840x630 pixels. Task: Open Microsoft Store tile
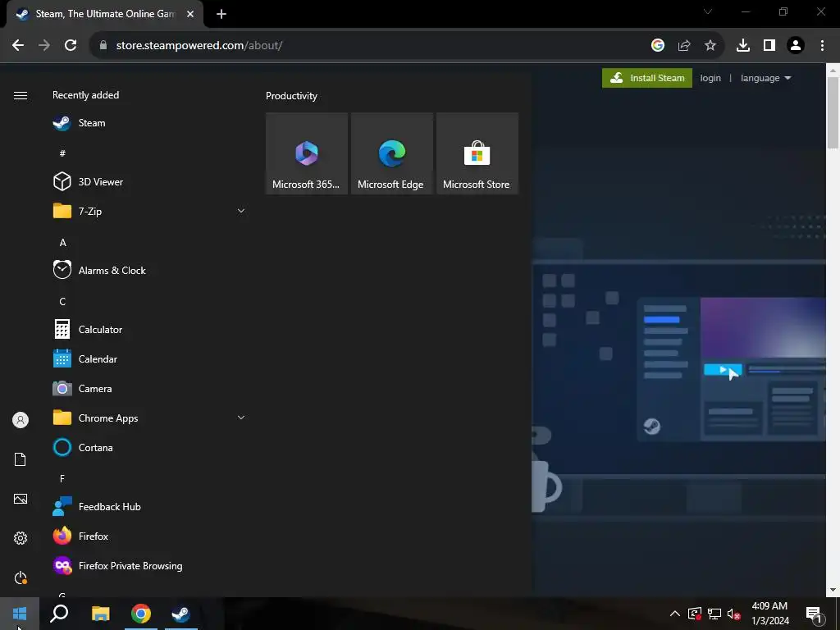pyautogui.click(x=477, y=153)
